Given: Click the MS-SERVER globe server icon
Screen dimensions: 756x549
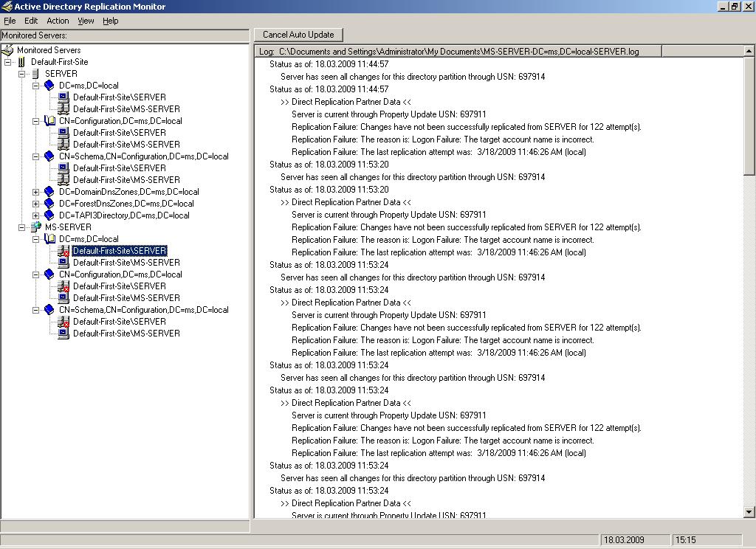Looking at the screenshot, I should (x=35, y=227).
